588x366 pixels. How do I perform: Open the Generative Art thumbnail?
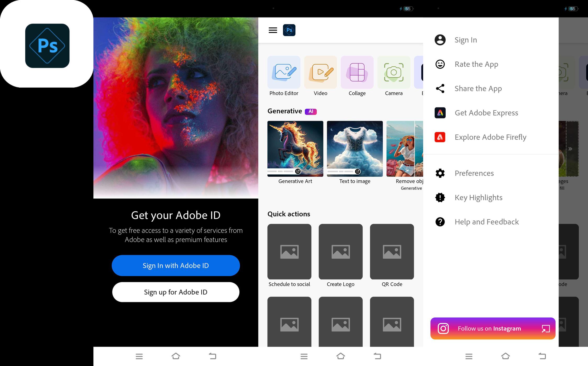point(295,148)
